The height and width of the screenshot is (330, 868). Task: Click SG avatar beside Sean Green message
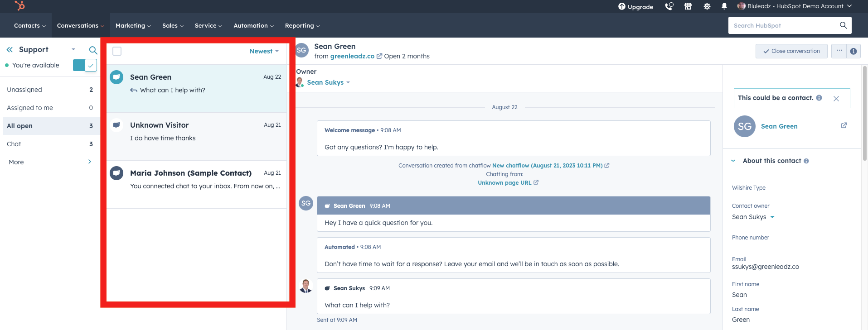pyautogui.click(x=306, y=203)
